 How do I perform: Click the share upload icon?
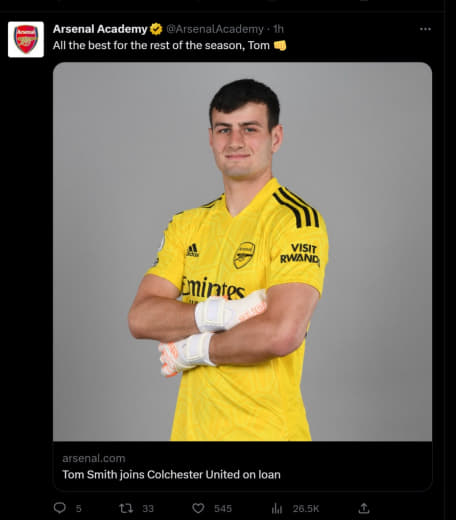[364, 508]
